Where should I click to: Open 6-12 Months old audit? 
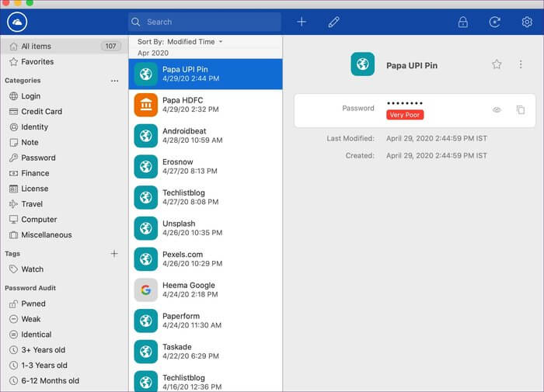pyautogui.click(x=63, y=381)
